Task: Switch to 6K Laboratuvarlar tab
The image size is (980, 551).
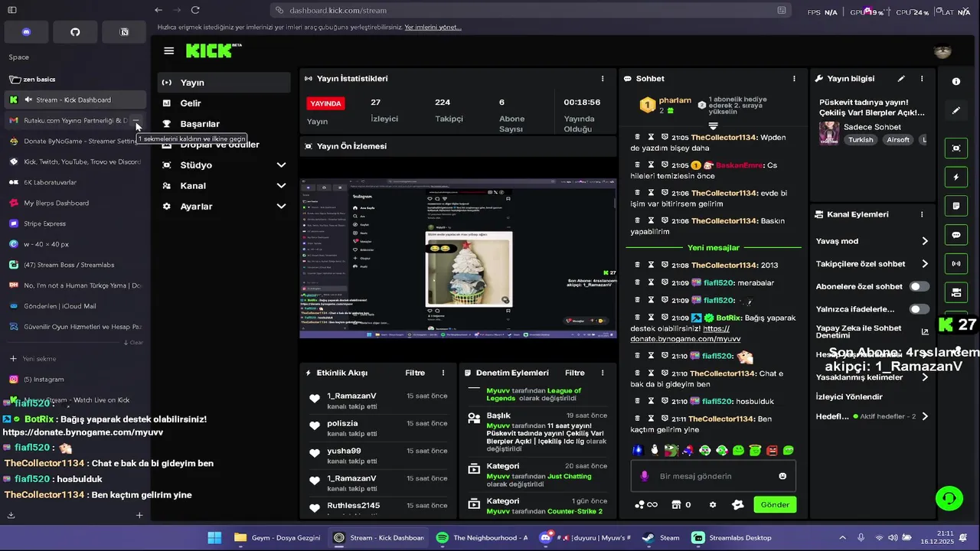Action: coord(75,182)
